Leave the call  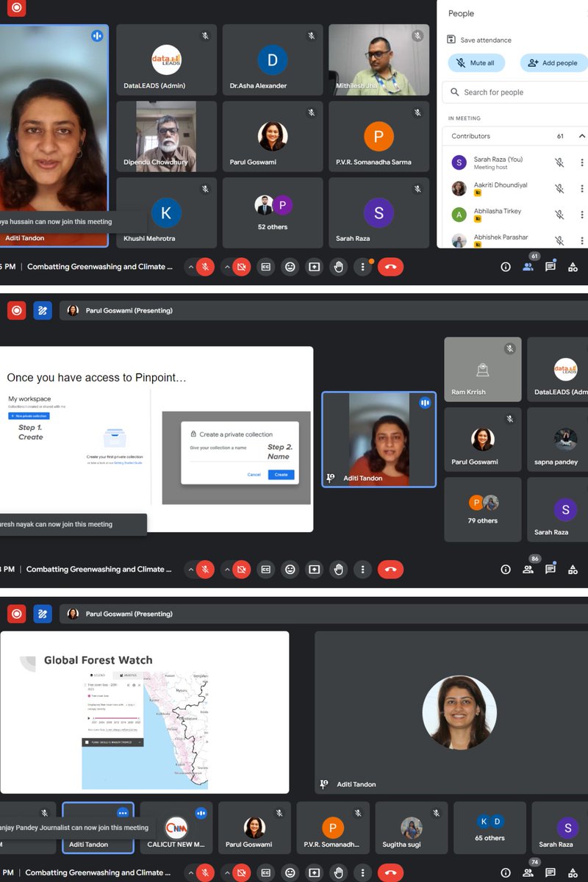pyautogui.click(x=390, y=267)
